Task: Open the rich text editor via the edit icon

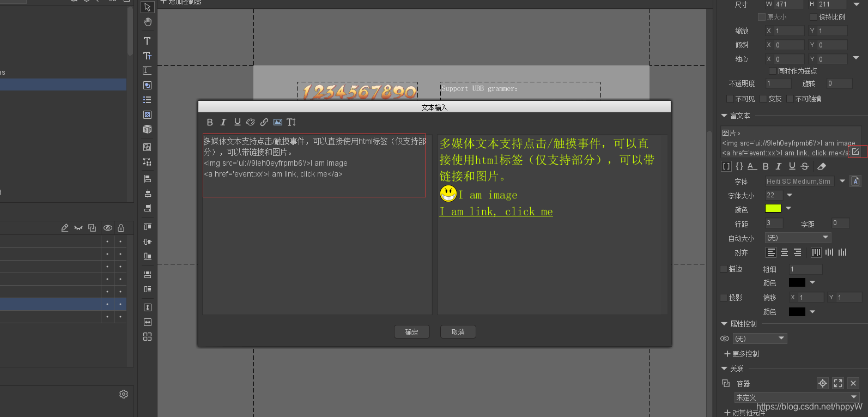Action: (855, 152)
